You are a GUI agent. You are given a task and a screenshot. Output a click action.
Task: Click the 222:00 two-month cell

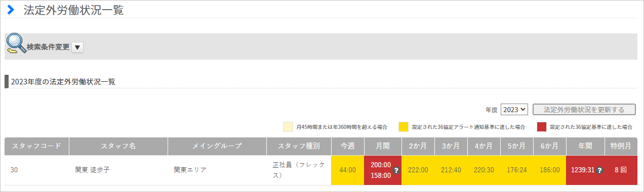click(418, 170)
